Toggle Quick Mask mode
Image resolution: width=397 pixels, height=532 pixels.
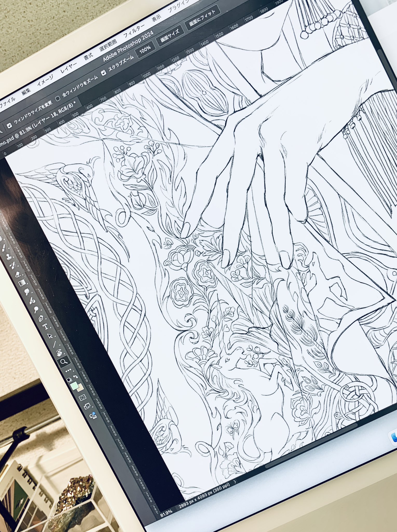coord(83,398)
